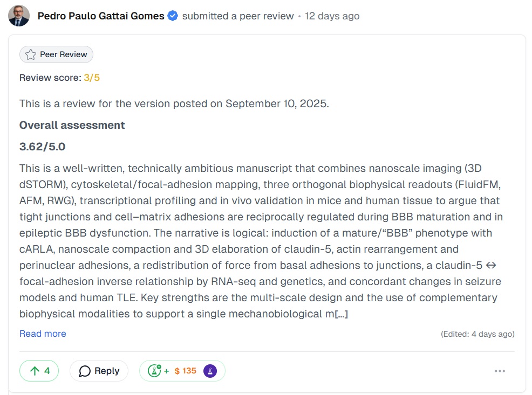Click the review score 3/5 value
The width and height of the screenshot is (532, 395).
click(x=91, y=77)
